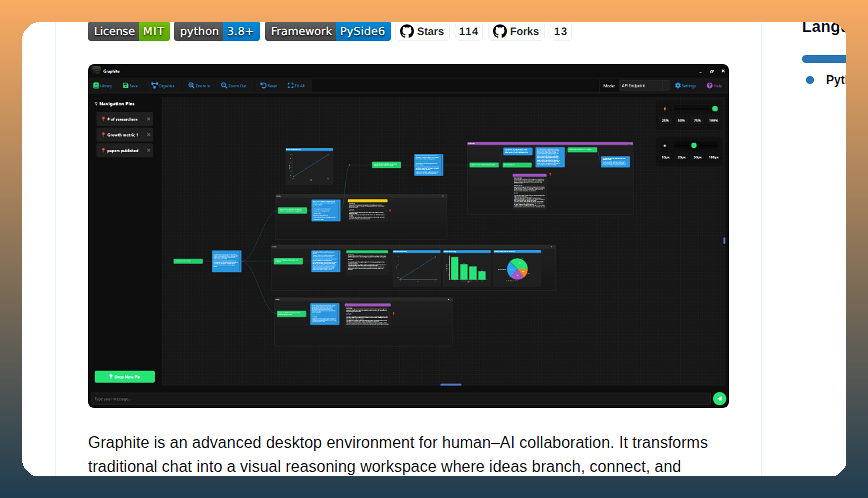Click the Graphite app logo in title bar

point(96,71)
